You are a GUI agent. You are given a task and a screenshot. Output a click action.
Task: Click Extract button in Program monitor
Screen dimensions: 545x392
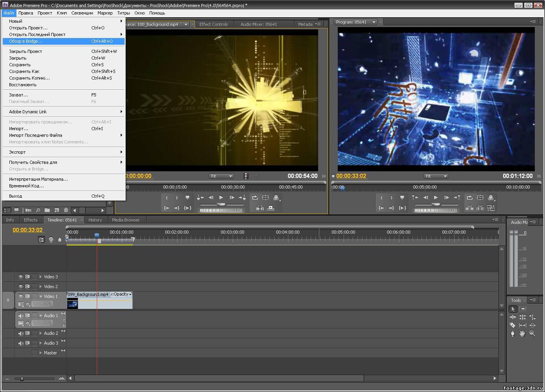tap(480, 208)
